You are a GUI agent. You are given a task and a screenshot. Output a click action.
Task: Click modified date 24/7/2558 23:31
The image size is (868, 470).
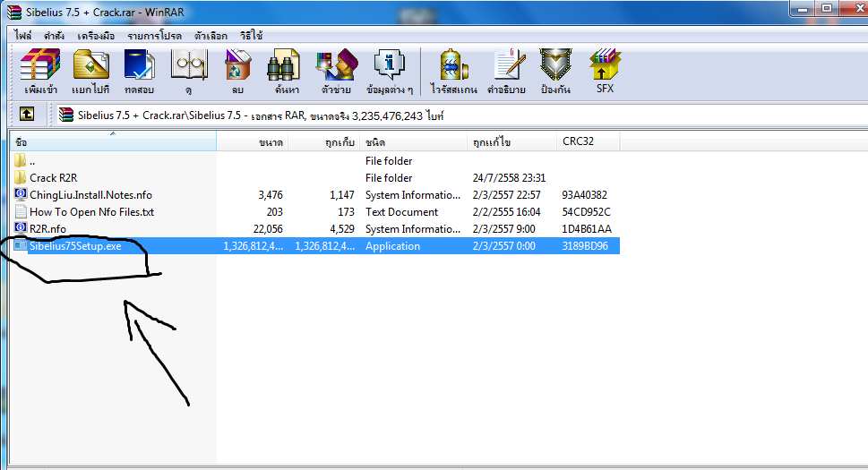pos(509,178)
